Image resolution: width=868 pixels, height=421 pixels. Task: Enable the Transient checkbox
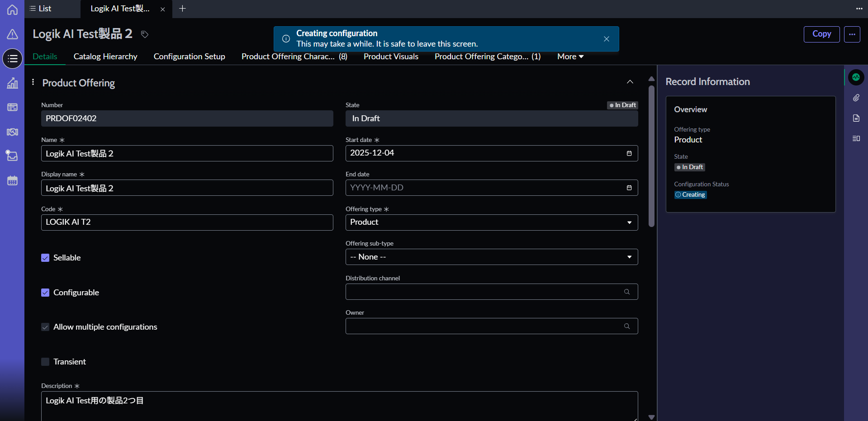45,362
